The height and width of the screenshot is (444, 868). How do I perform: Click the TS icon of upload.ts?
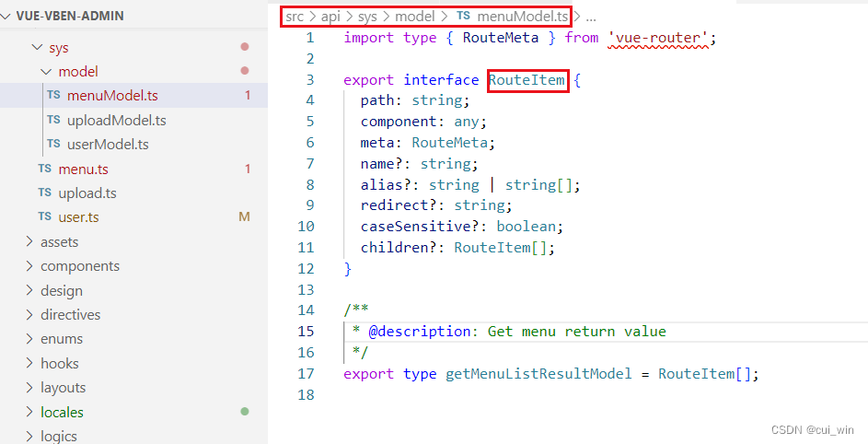pos(45,193)
